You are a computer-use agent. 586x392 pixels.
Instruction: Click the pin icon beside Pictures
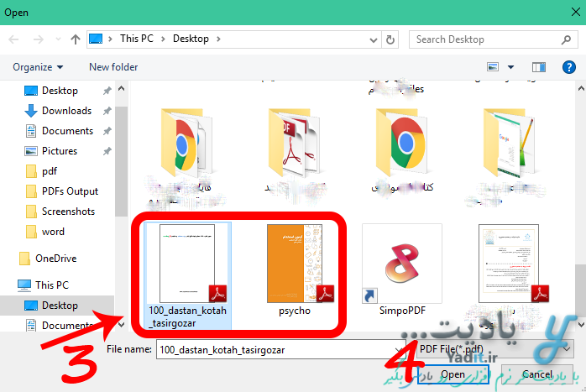[107, 151]
